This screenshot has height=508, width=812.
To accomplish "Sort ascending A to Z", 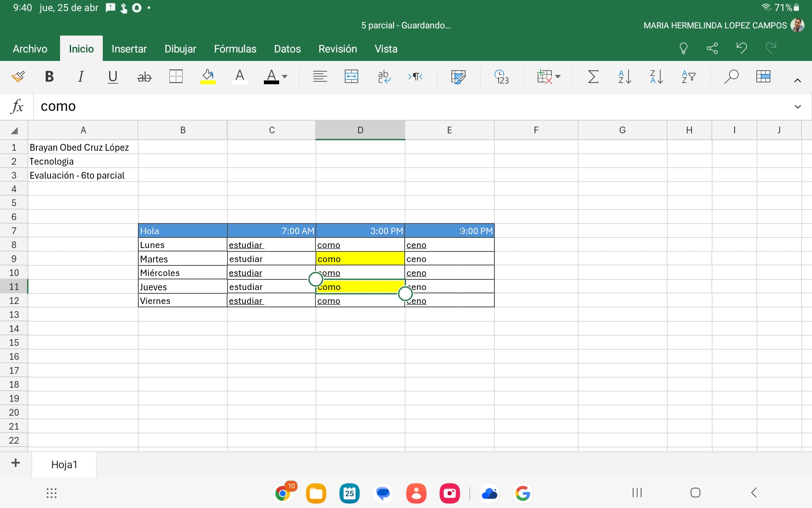I will coord(625,77).
